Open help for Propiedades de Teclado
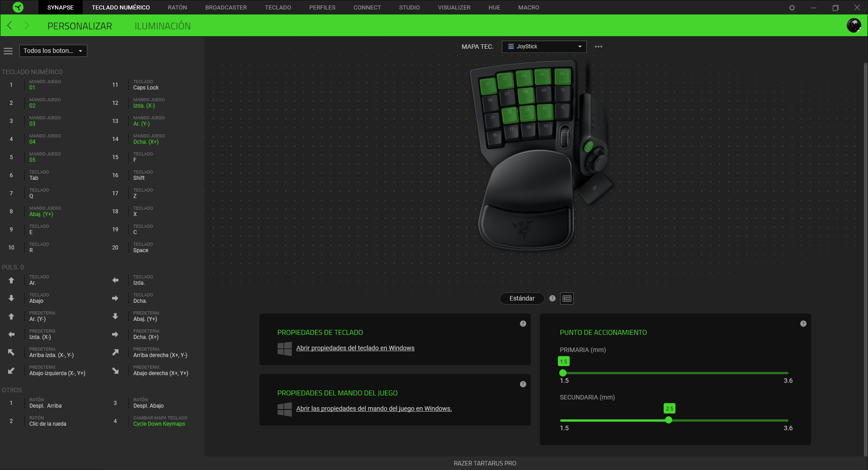868x470 pixels. click(x=523, y=324)
